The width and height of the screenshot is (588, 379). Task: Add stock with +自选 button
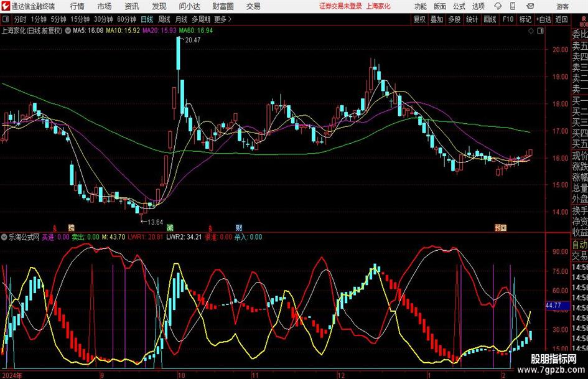543,19
